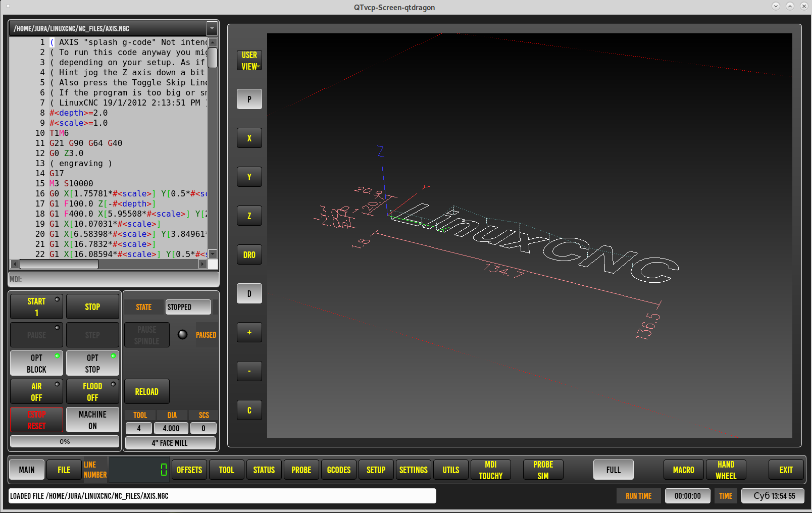Click the SCS value 0
Viewport: 812px width, 513px height.
coord(204,428)
